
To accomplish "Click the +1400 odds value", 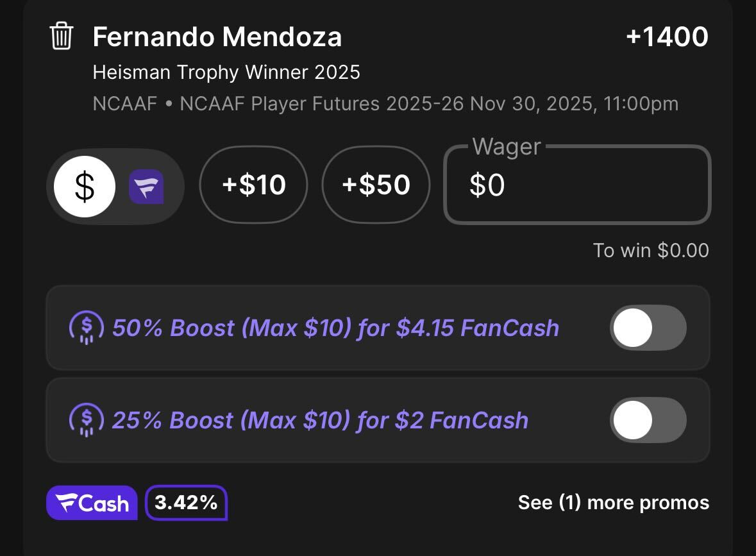I will tap(667, 37).
